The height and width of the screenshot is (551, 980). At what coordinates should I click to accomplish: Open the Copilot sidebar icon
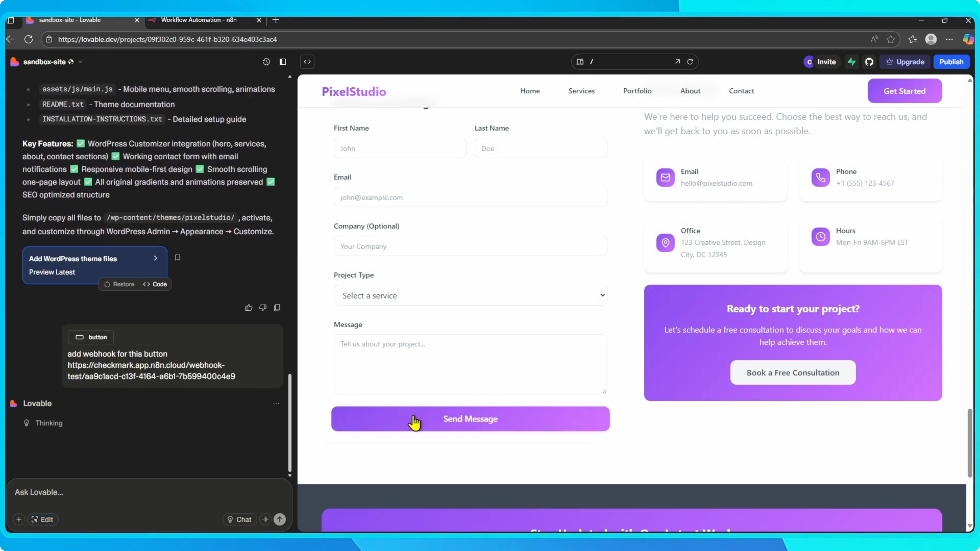click(x=969, y=39)
